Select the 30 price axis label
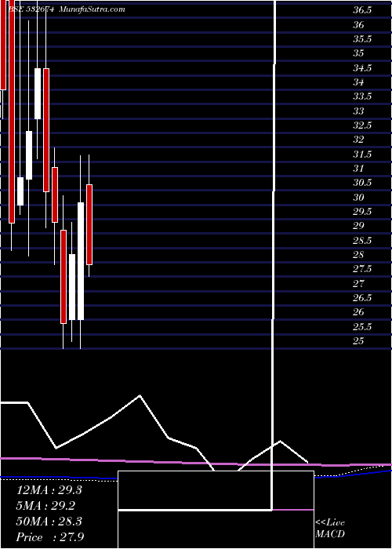Image resolution: width=392 pixels, height=549 pixels. (x=358, y=197)
